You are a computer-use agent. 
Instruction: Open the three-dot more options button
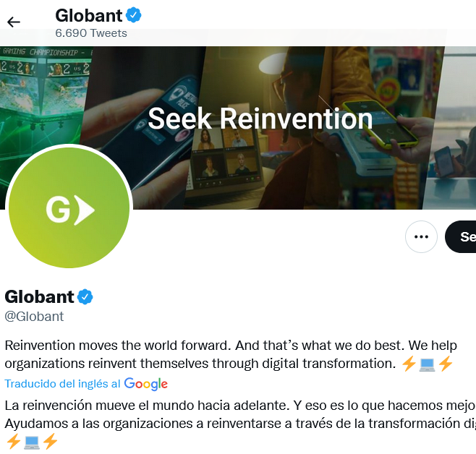tap(421, 236)
